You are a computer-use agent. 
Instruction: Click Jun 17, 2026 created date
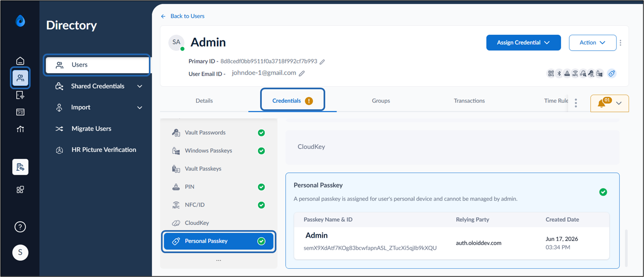click(562, 239)
